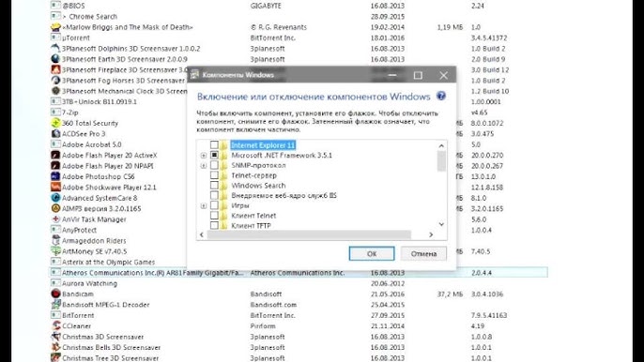644x362 pixels.
Task: Click the 7-Zip program icon
Action: (x=55, y=113)
